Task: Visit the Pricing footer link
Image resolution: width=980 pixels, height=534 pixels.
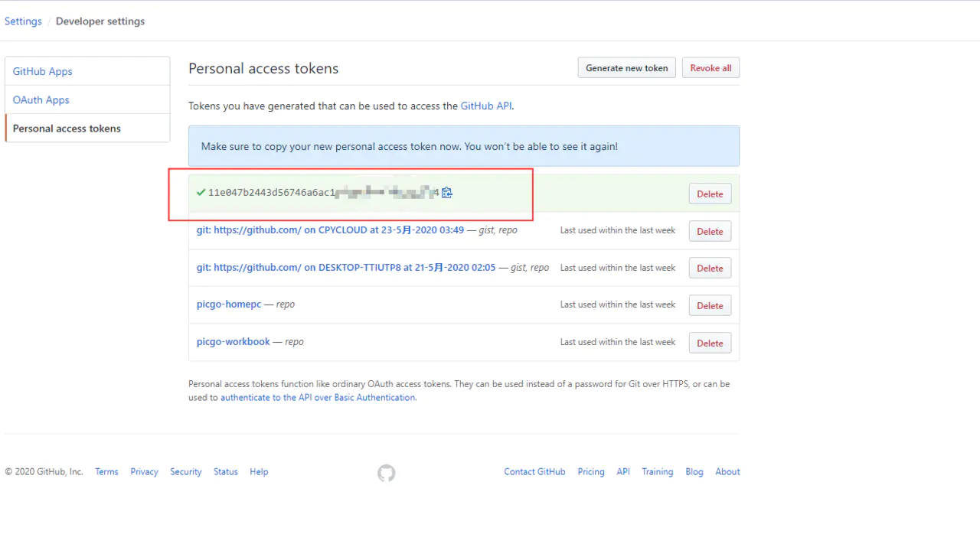Action: coord(591,472)
